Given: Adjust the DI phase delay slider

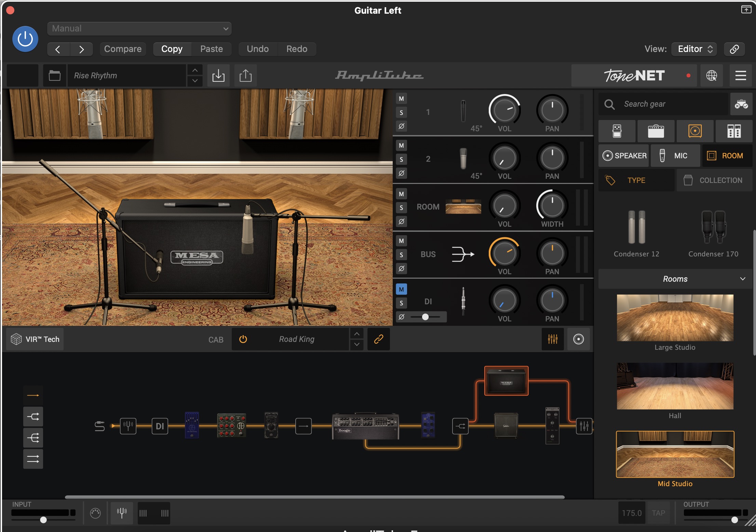Looking at the screenshot, I should 425,317.
